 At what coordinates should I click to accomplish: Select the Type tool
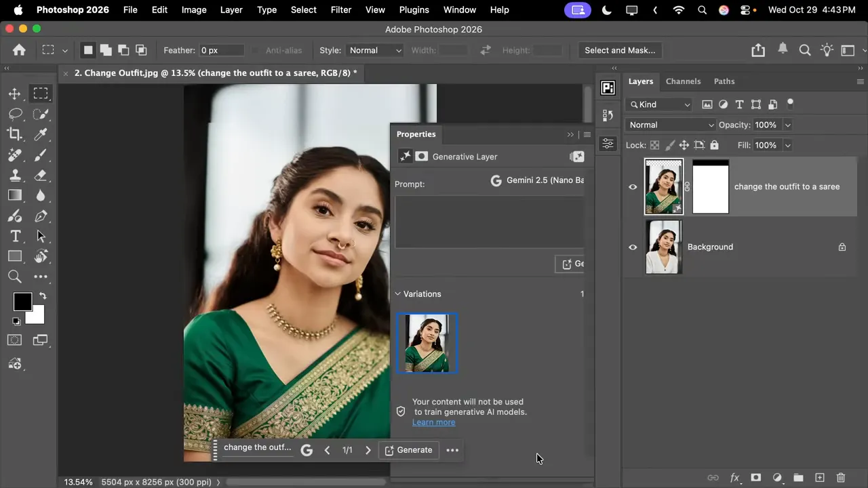[x=14, y=236]
